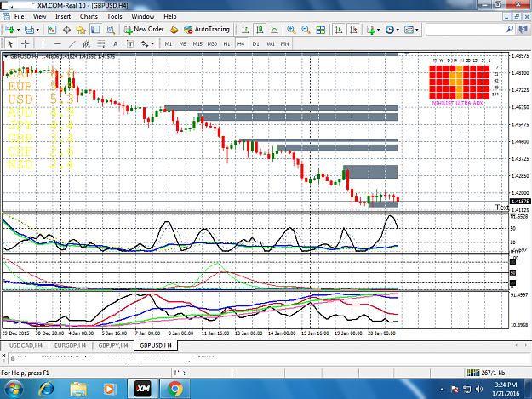Select the Fibonacci retracement tool
532x399 pixels.
(x=101, y=43)
